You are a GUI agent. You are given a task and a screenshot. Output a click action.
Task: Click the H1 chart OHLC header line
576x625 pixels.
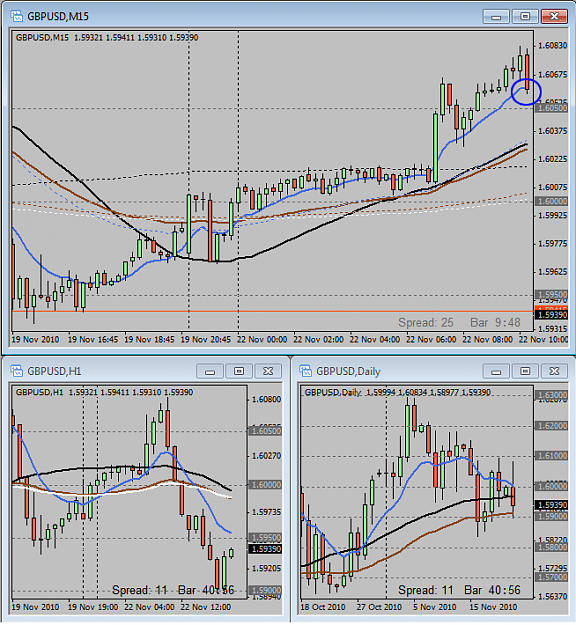point(104,392)
